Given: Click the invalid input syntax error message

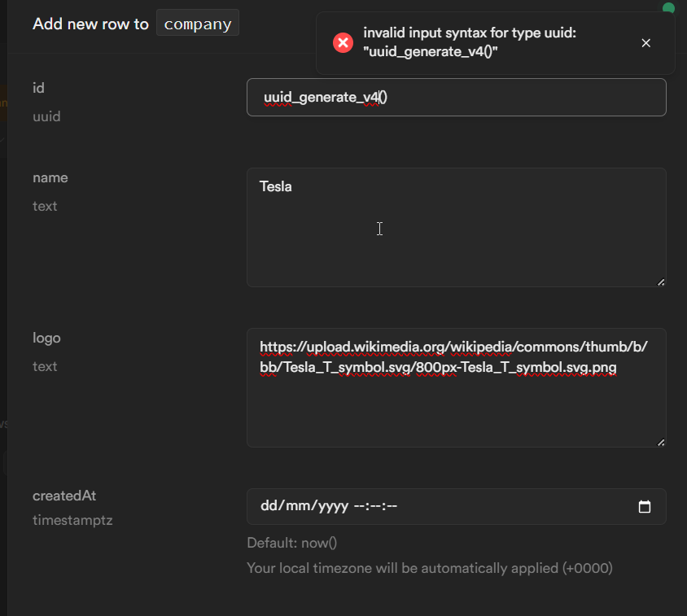Looking at the screenshot, I should tap(470, 42).
